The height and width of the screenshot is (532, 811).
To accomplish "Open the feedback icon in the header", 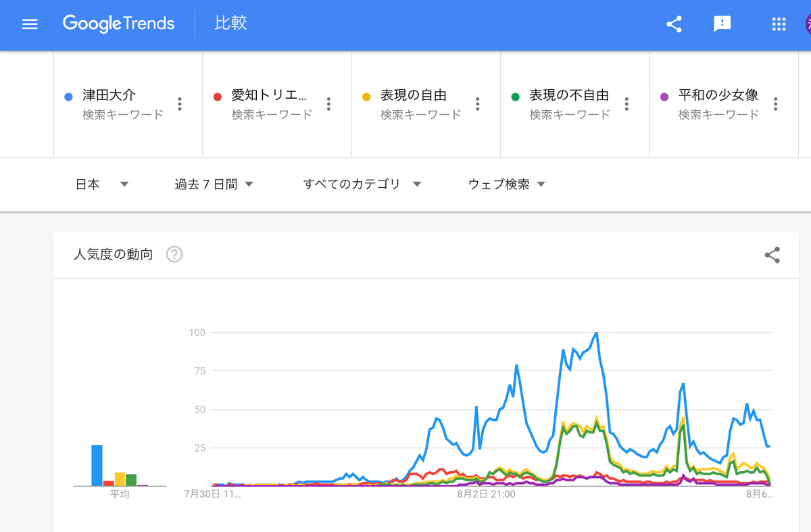I will tap(722, 24).
